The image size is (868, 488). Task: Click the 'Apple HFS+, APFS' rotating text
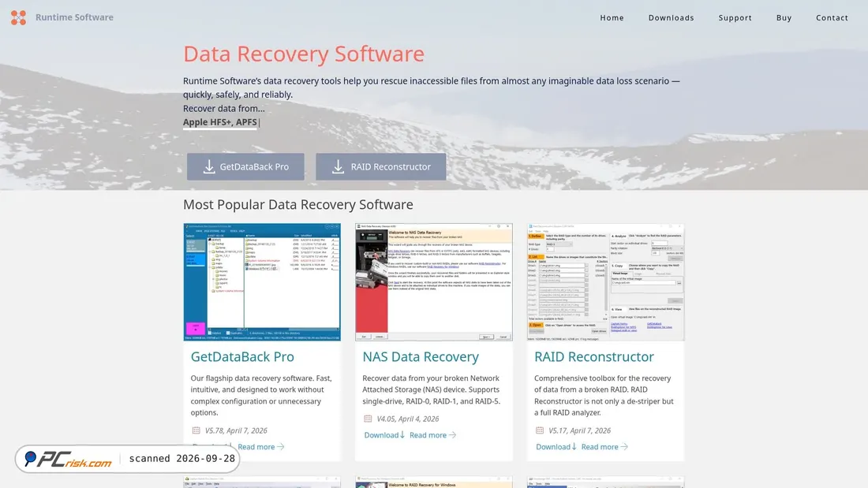coord(220,122)
